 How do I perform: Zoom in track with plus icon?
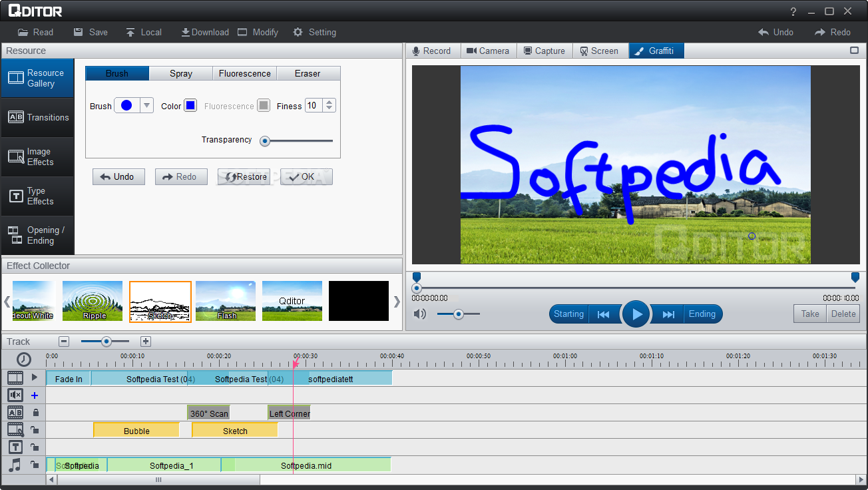point(146,342)
